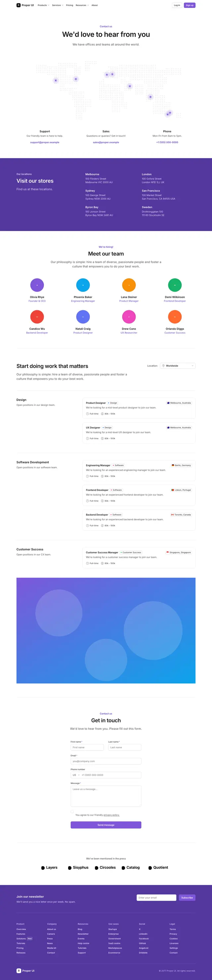Click the newsletter email input field
The width and height of the screenshot is (212, 980).
(x=156, y=897)
